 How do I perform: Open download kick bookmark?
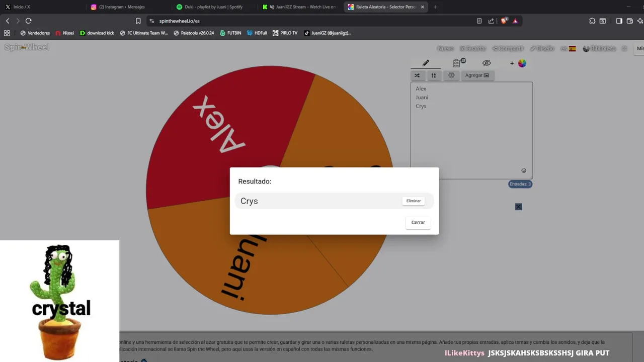[x=97, y=33]
